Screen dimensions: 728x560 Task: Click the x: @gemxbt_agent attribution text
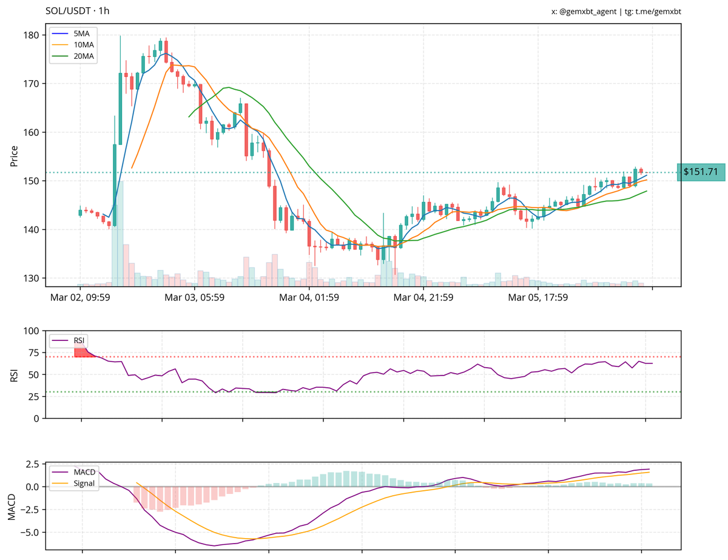click(585, 12)
